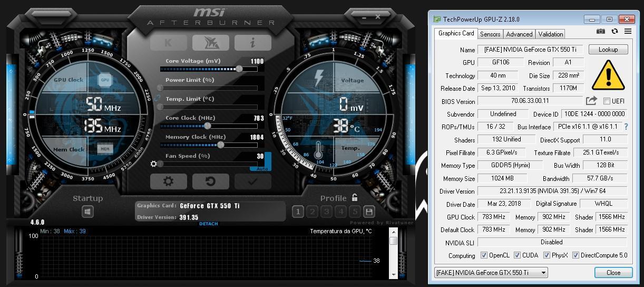The width and height of the screenshot is (644, 287).
Task: Toggle the DirectCompute 5.0 checkbox
Action: pyautogui.click(x=575, y=255)
